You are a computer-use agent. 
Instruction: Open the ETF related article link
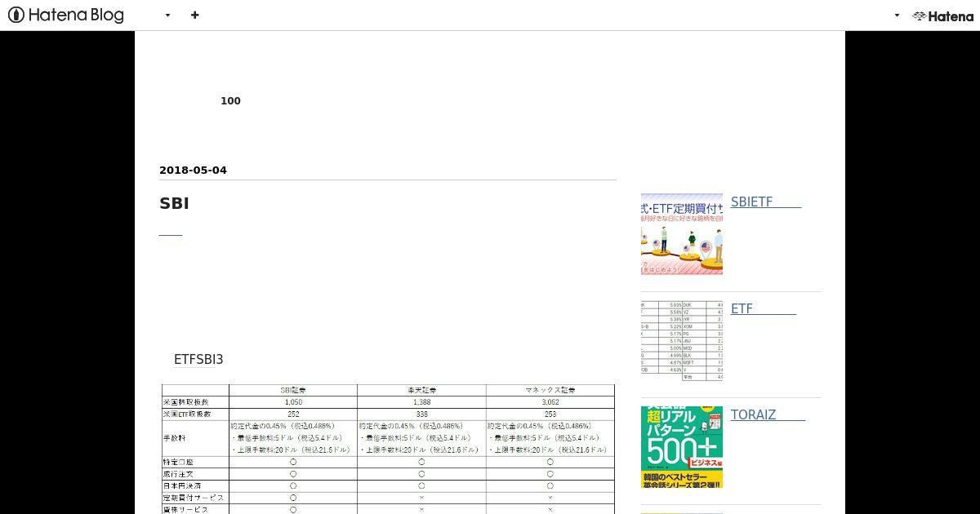click(764, 309)
